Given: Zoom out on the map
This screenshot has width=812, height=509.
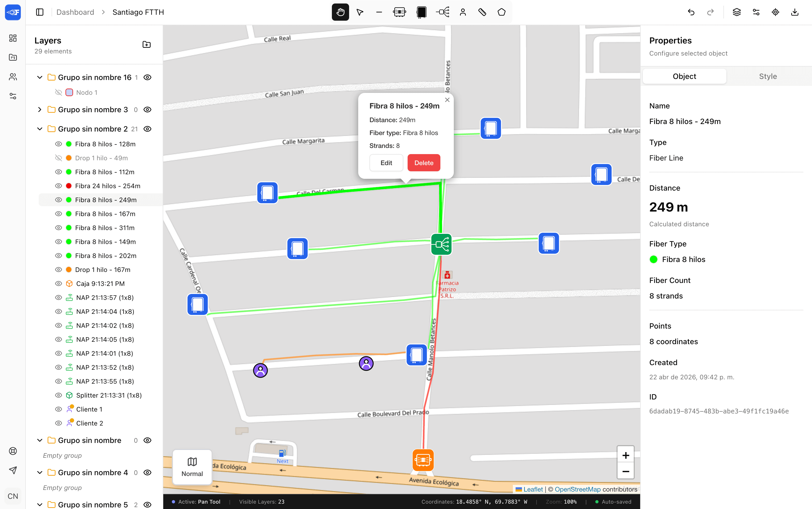Looking at the screenshot, I should tap(625, 472).
